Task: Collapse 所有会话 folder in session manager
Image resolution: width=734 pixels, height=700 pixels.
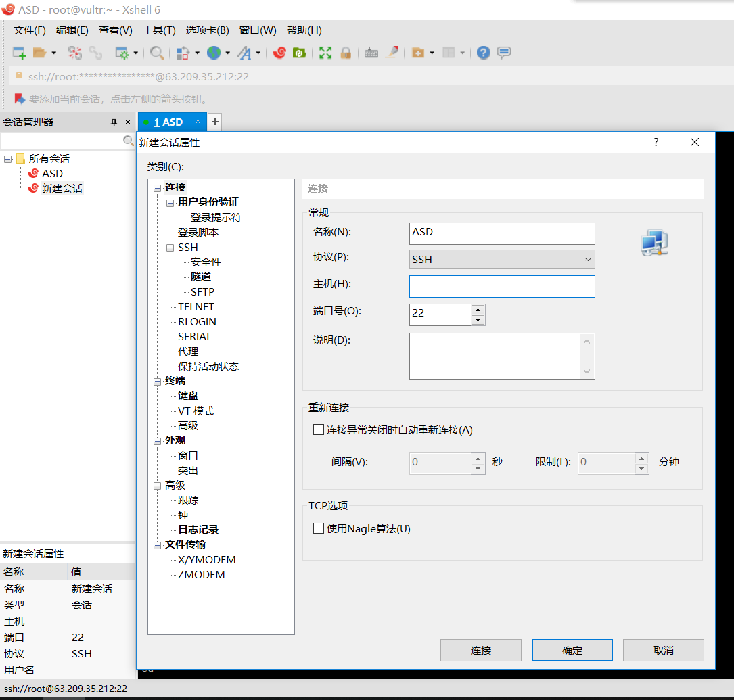Action: 7,159
